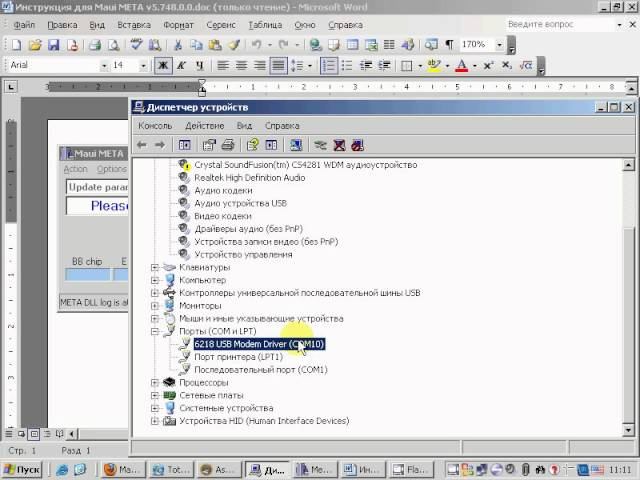Click the Undo arrow in Word
The image size is (640, 480).
coord(256,44)
